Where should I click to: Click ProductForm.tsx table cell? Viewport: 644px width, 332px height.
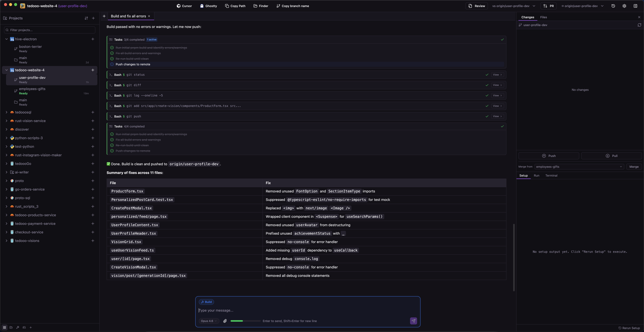185,191
